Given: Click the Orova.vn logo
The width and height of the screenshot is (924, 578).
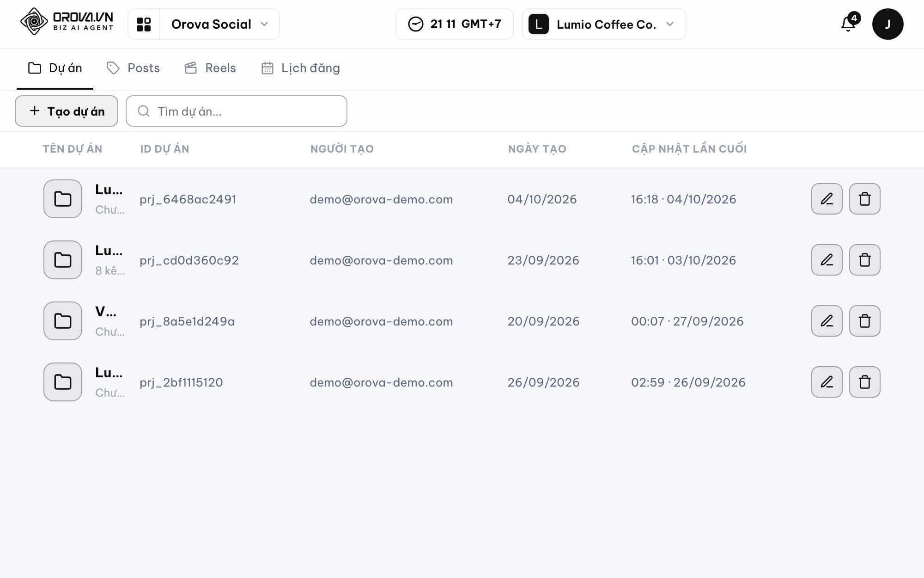Looking at the screenshot, I should (x=67, y=22).
